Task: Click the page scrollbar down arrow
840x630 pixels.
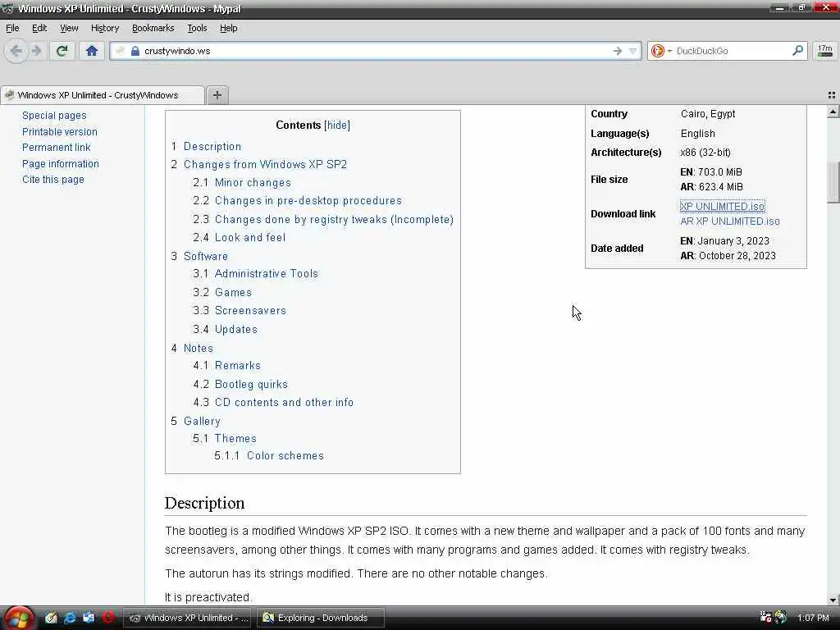Action: click(833, 600)
